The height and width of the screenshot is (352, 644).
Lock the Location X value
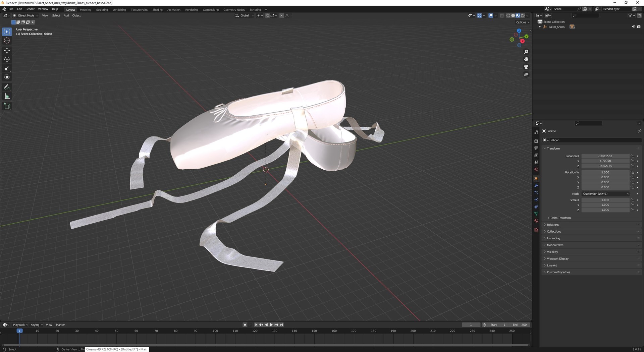point(632,156)
